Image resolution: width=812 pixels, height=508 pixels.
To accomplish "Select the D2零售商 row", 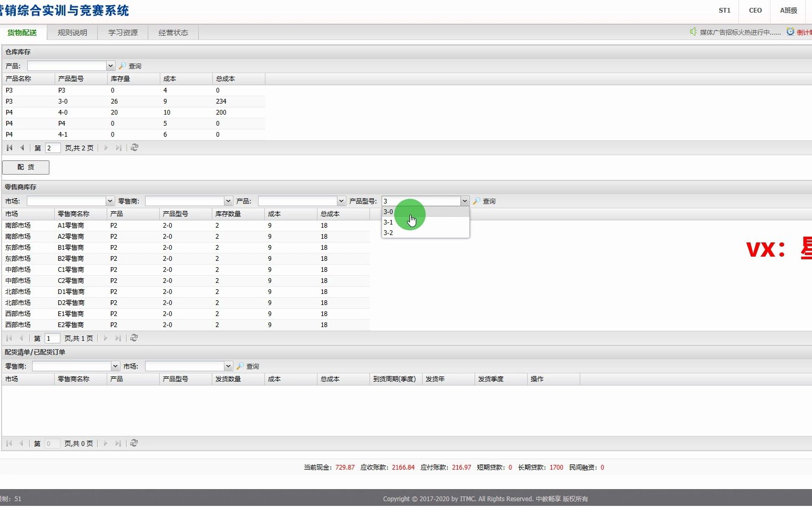I will pyautogui.click(x=186, y=303).
